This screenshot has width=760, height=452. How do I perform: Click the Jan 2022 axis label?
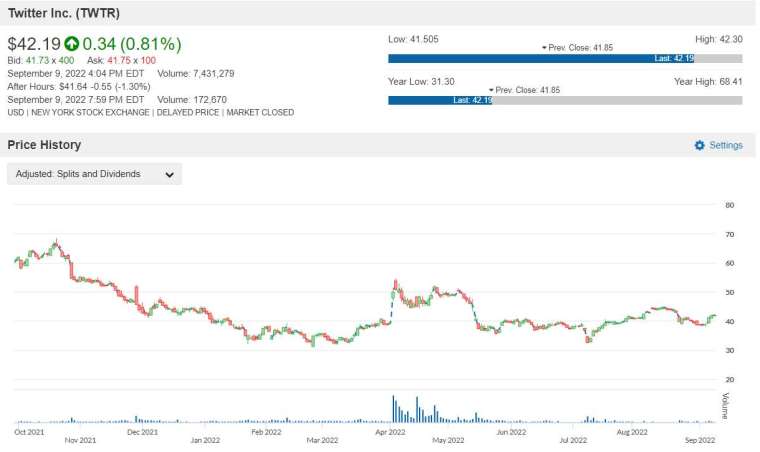point(205,440)
